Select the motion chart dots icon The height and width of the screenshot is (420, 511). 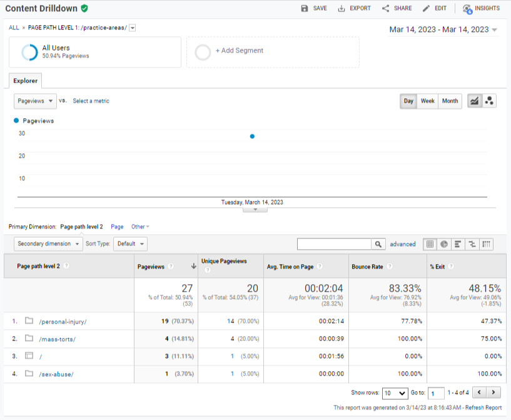pos(489,101)
